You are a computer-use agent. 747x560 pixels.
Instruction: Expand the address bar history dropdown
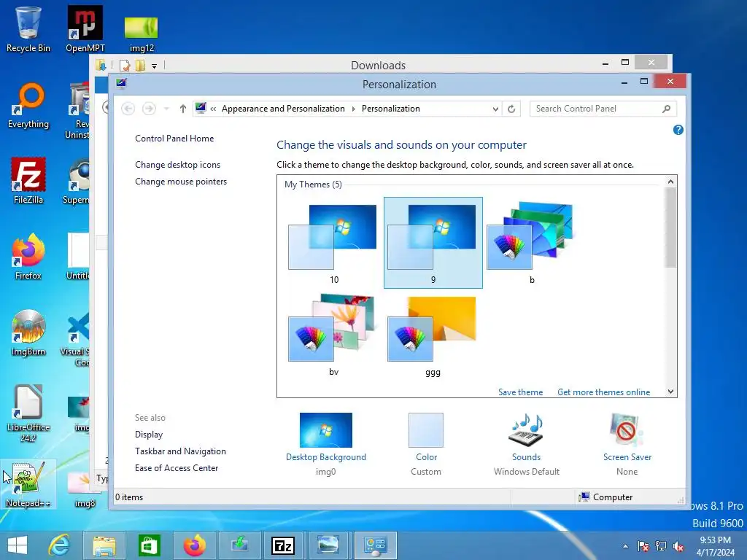pos(495,109)
